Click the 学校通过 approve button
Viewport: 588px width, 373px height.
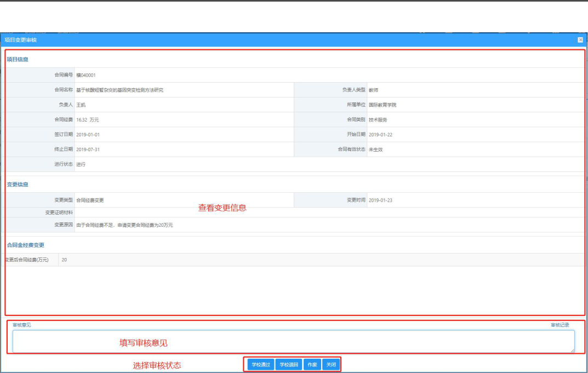261,364
